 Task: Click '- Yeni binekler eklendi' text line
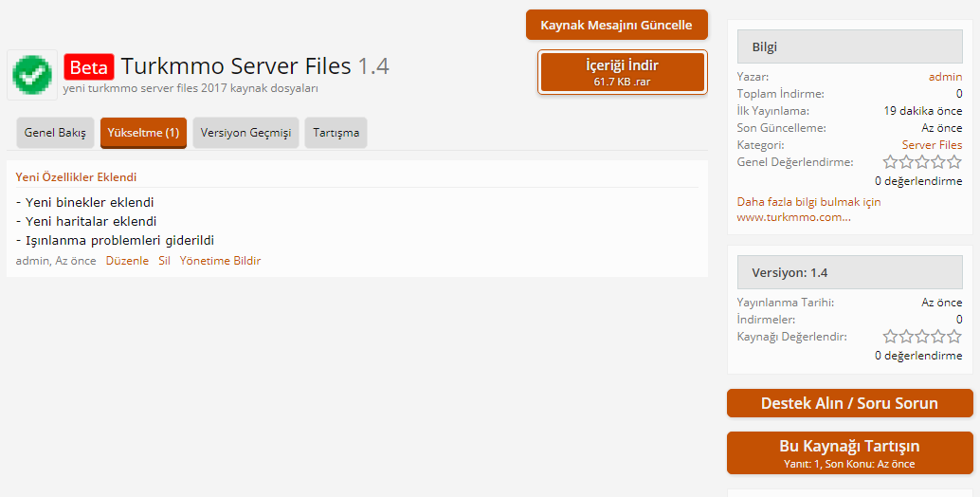(85, 203)
